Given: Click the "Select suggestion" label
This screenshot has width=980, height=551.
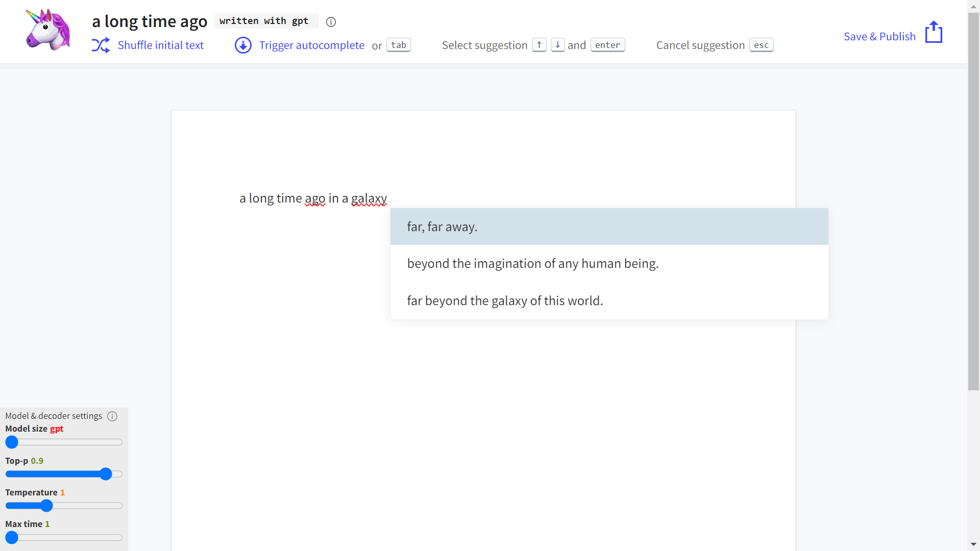Looking at the screenshot, I should coord(484,45).
